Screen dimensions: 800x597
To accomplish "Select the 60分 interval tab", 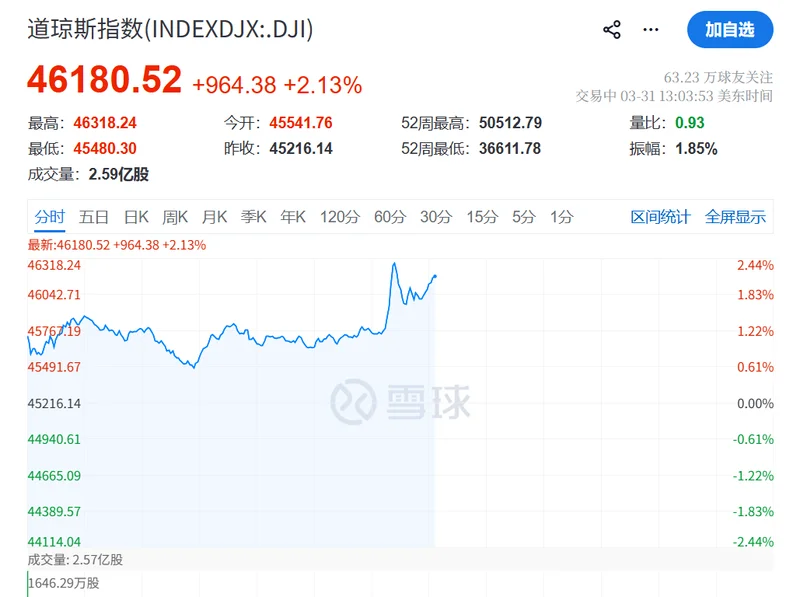I will point(390,217).
